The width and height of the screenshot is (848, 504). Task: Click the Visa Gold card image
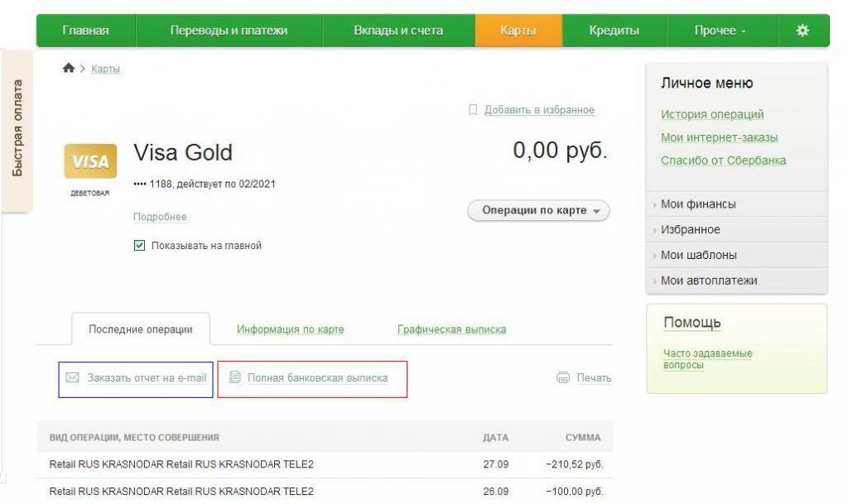pyautogui.click(x=90, y=161)
